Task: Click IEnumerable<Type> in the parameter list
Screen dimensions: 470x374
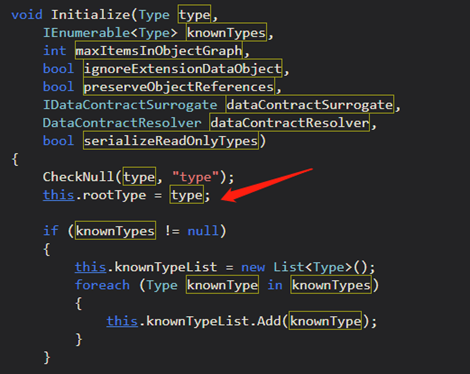Action: pyautogui.click(x=110, y=33)
